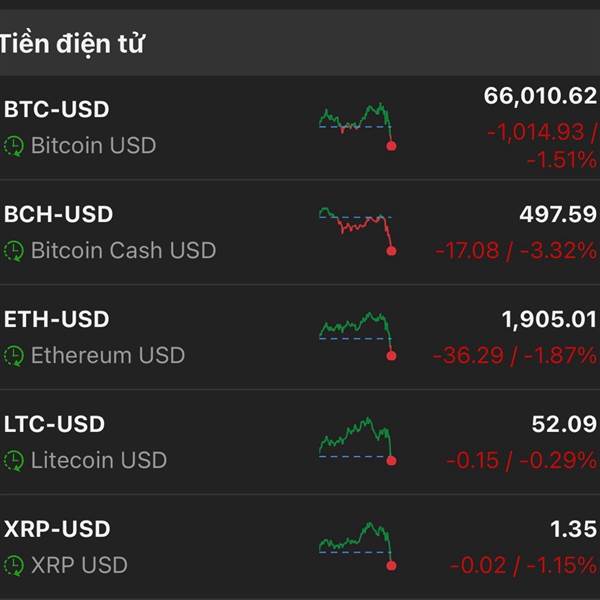Viewport: 600px width, 600px height.
Task: Tap the Bitcoin Cash change -17.08 / -3.32%
Action: click(515, 250)
